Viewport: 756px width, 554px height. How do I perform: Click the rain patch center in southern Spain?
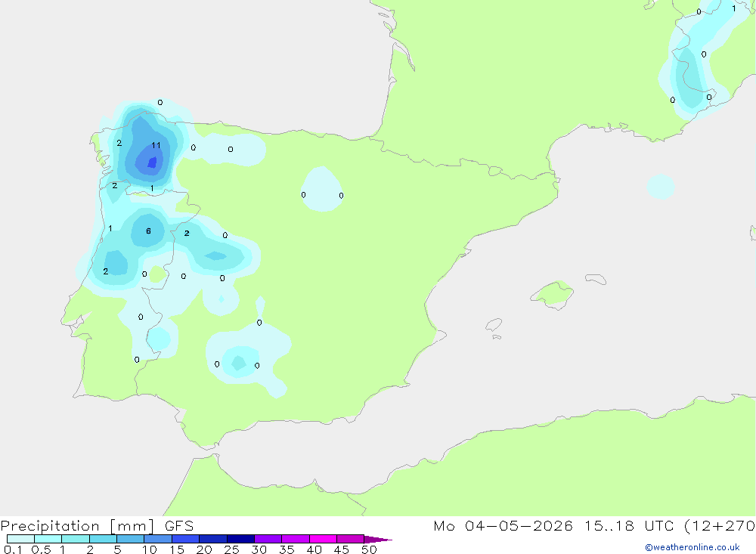click(240, 363)
